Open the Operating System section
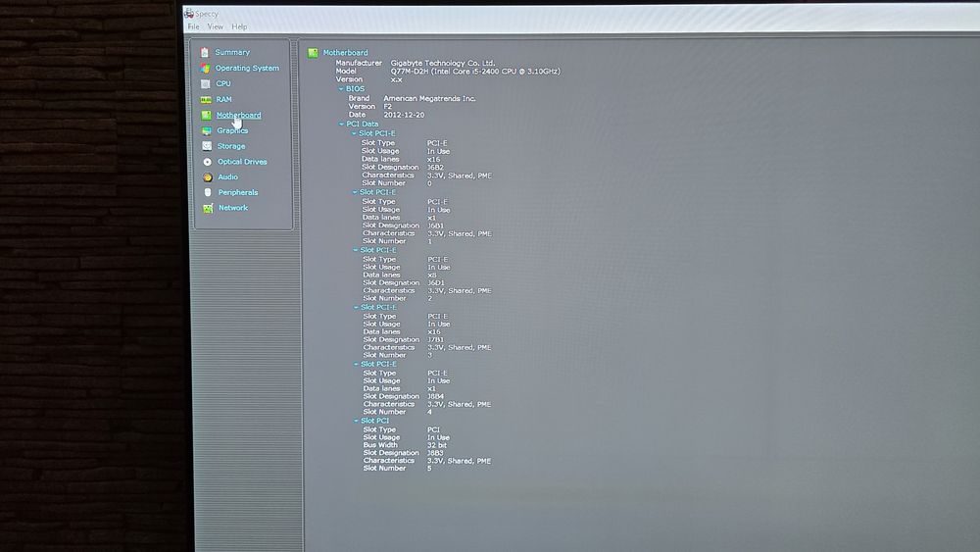Screen dimensions: 980x552 [248, 68]
